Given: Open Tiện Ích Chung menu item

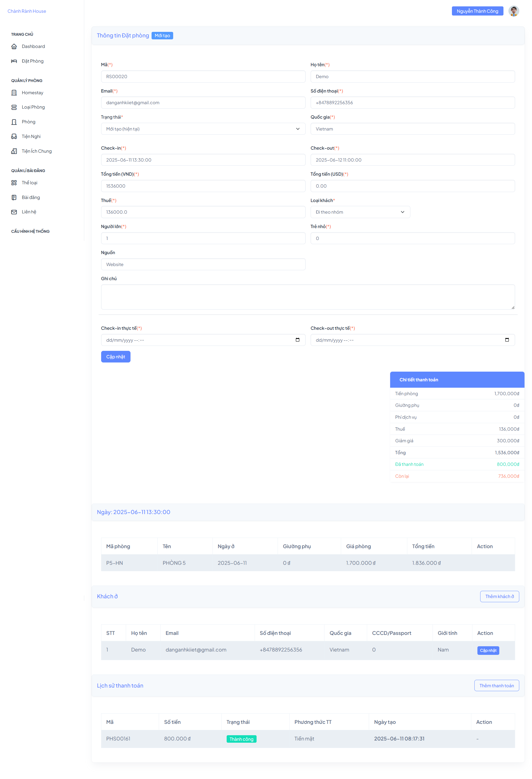Looking at the screenshot, I should click(x=37, y=152).
